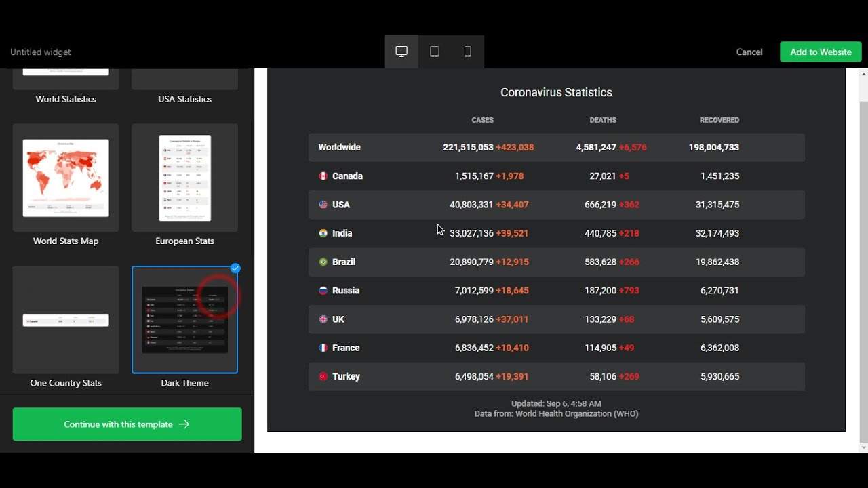Image resolution: width=868 pixels, height=488 pixels.
Task: Click the DEATHS column header
Action: [603, 120]
